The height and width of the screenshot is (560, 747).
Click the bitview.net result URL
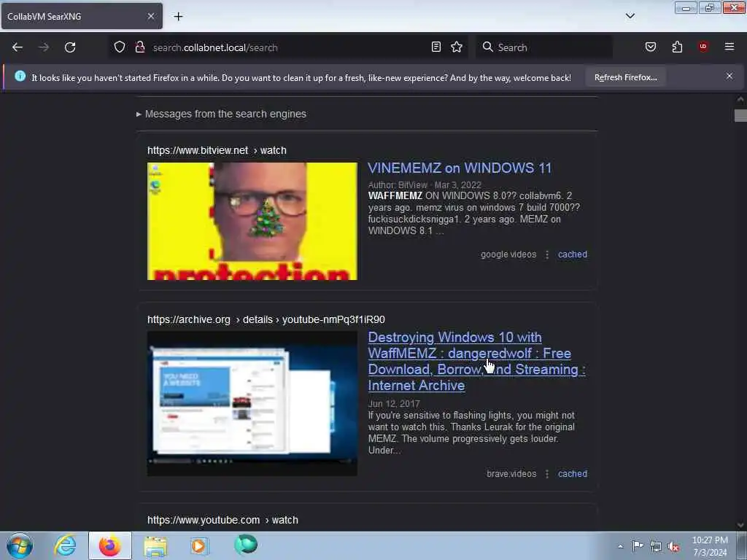pyautogui.click(x=217, y=150)
